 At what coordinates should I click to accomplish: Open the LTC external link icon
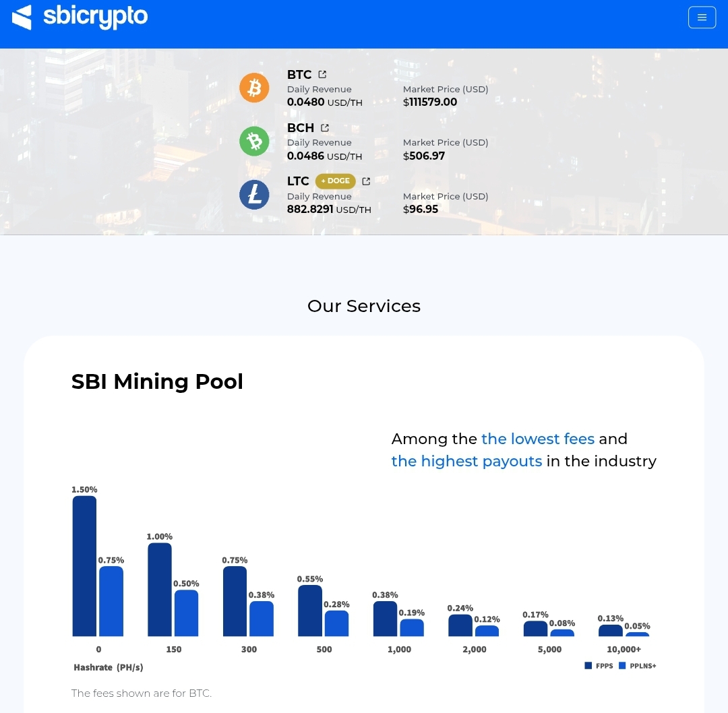(366, 181)
